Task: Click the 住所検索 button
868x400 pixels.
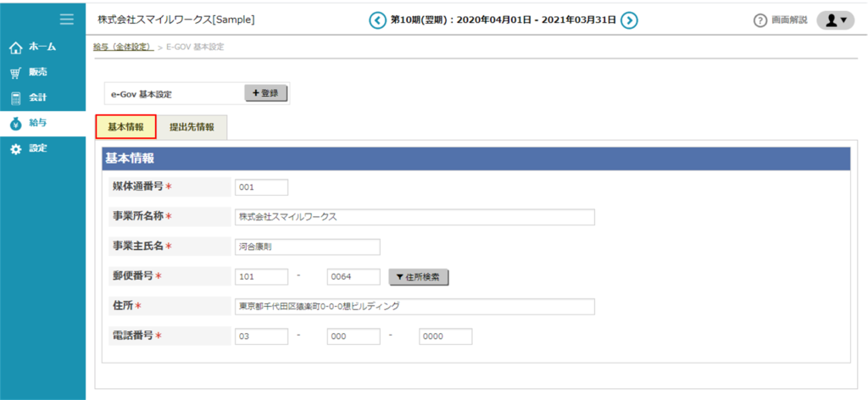Action: click(419, 277)
